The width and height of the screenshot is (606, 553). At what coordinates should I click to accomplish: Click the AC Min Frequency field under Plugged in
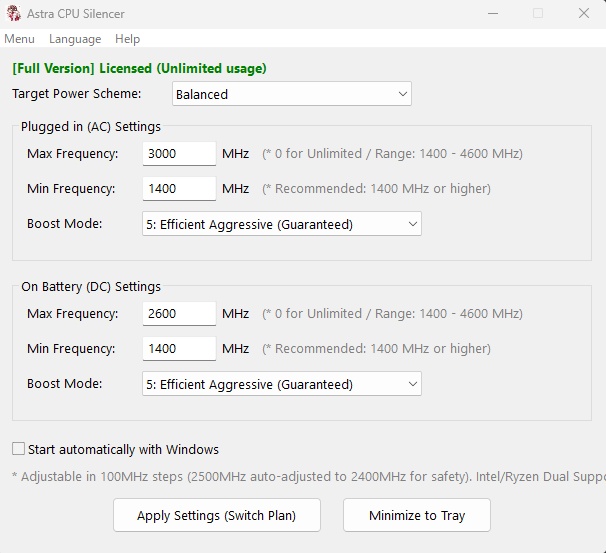179,189
